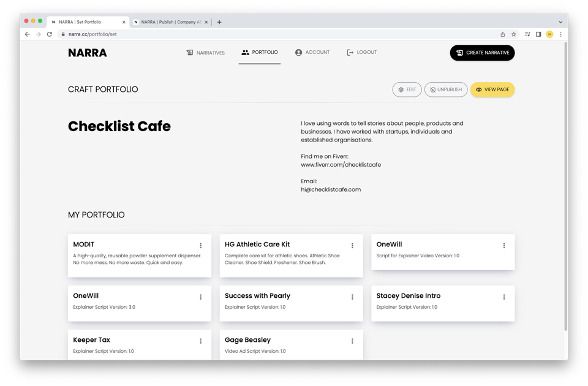Open Chrome three-dot menu
Screen dimensions: 588x386
click(560, 34)
